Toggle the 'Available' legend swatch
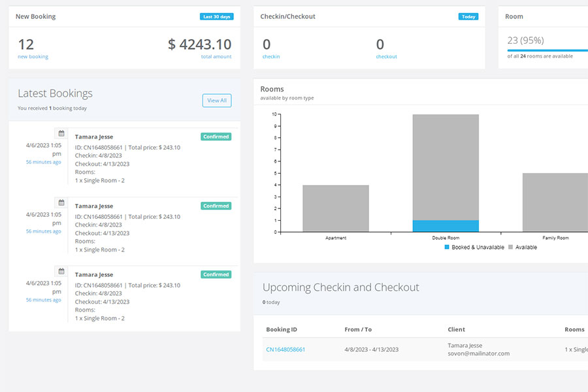The image size is (588, 392). coord(511,248)
